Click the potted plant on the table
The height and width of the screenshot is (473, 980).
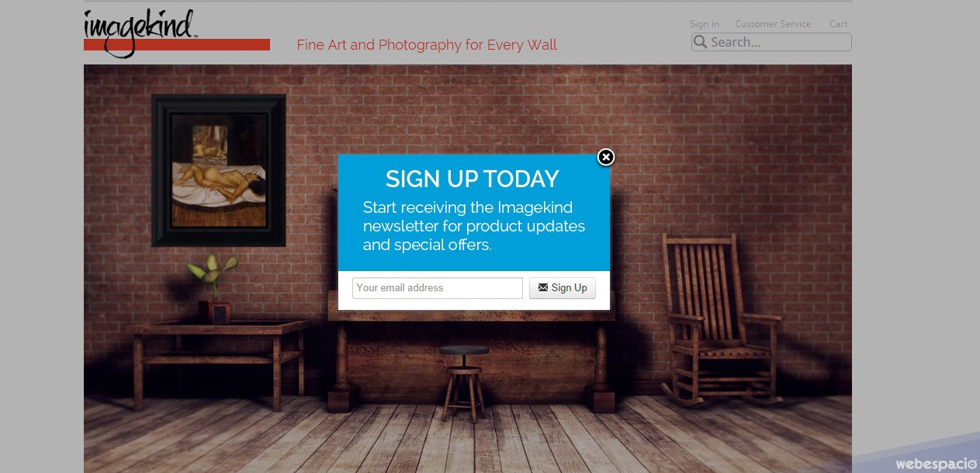210,286
